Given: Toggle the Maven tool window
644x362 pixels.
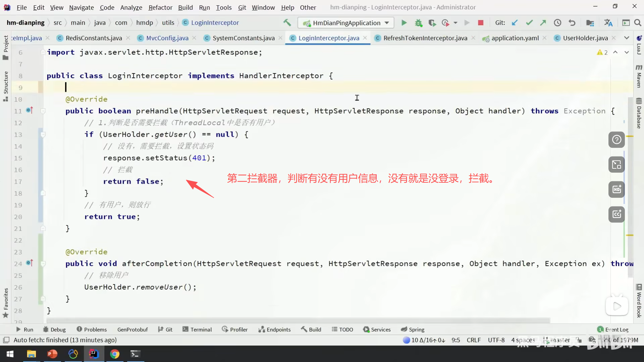Looking at the screenshot, I should click(639, 76).
